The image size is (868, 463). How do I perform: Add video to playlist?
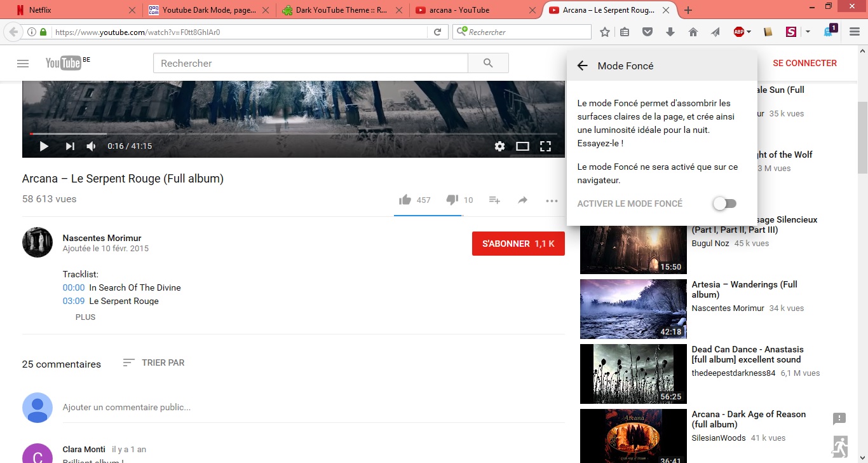click(494, 200)
